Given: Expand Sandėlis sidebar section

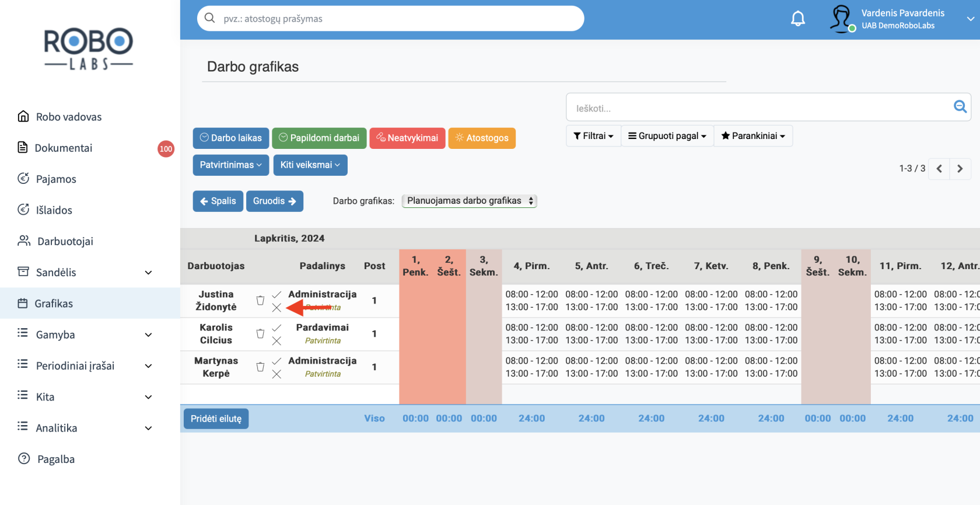Looking at the screenshot, I should [x=148, y=273].
